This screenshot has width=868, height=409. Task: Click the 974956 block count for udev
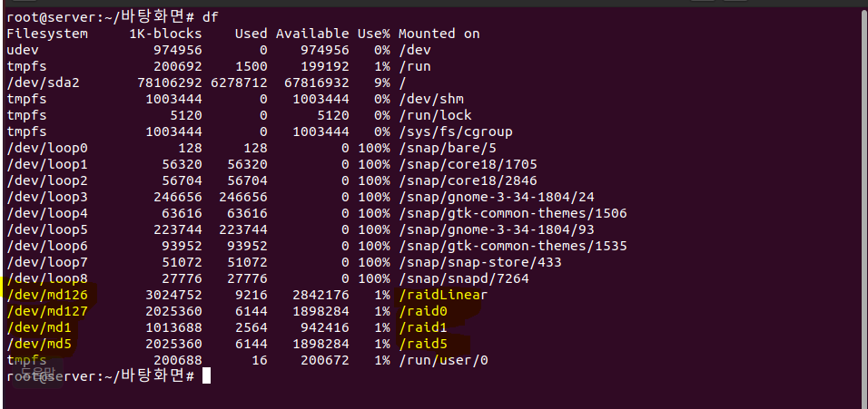click(x=178, y=50)
